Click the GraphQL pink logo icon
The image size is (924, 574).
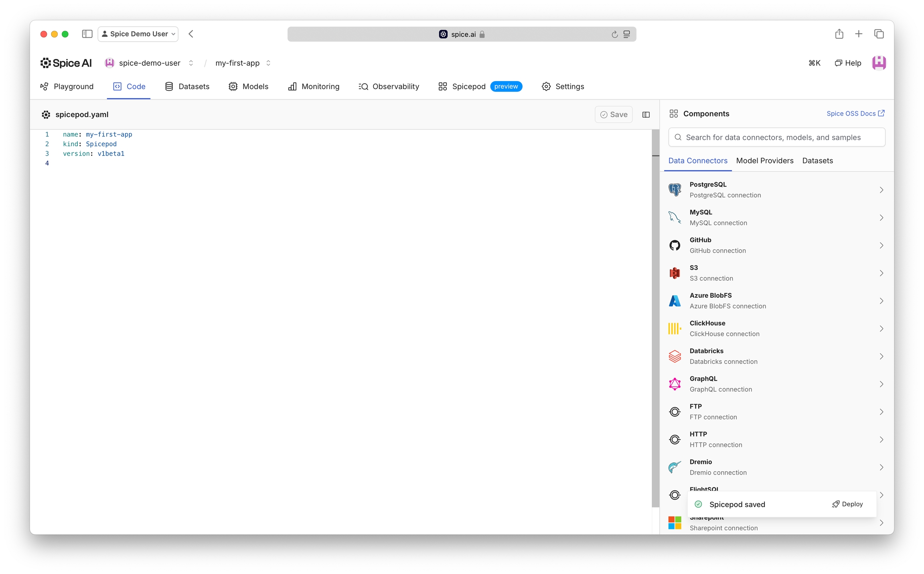[x=675, y=384]
